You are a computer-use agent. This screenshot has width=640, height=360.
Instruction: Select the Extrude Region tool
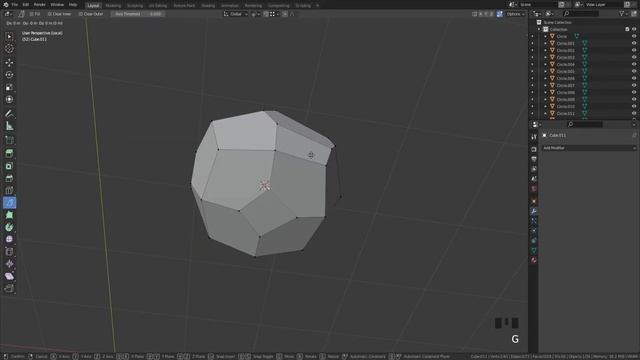coord(9,153)
